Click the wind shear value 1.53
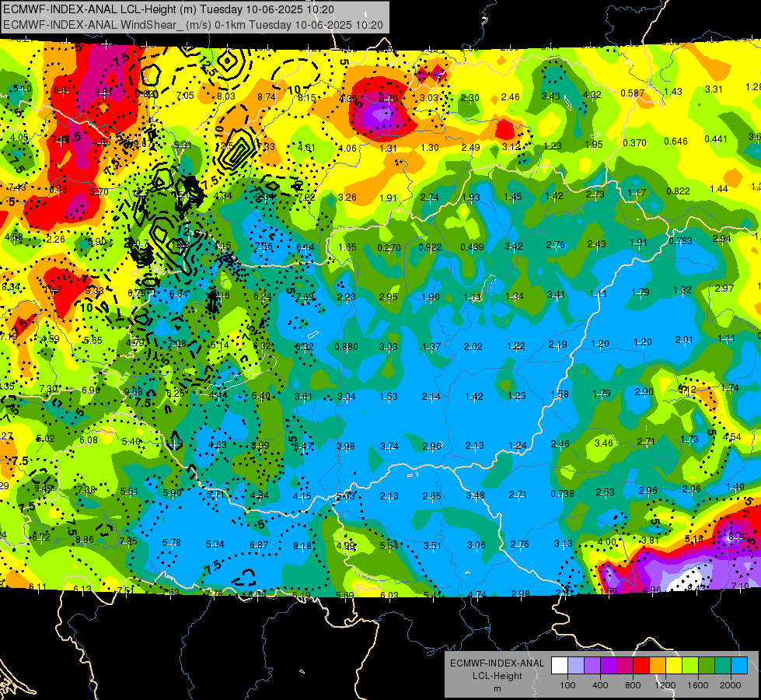This screenshot has height=700, width=761. (x=389, y=397)
